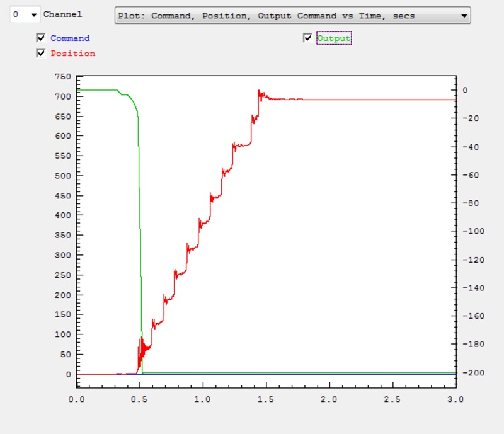Expand the Plot type selection combo box

292,16
